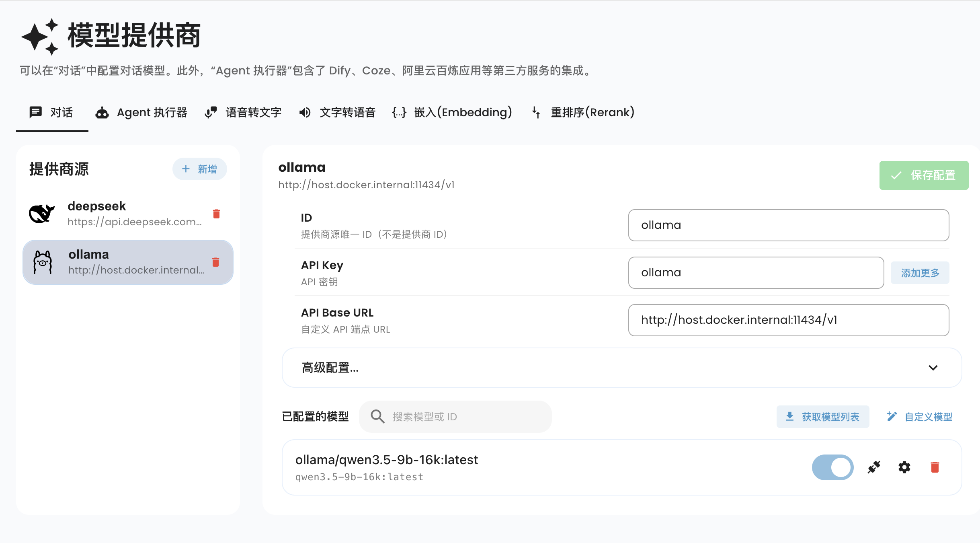Screen dimensions: 980x543
Task: Open the 嵌入(Embedding) tab
Action: pyautogui.click(x=452, y=112)
